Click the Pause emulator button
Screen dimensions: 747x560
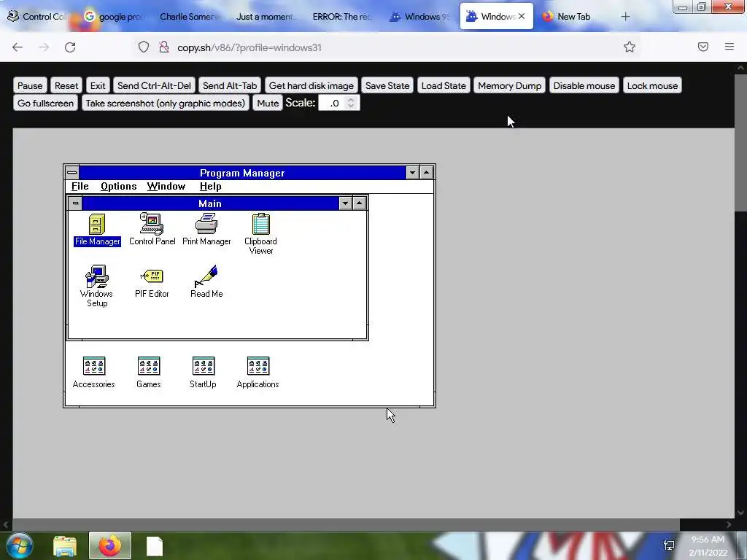click(x=30, y=86)
